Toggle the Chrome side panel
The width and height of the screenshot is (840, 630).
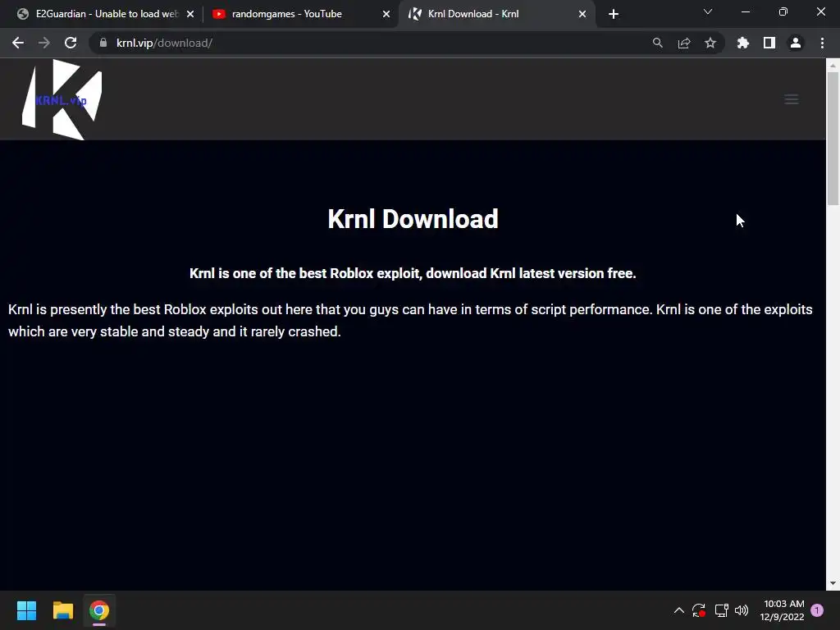point(769,43)
